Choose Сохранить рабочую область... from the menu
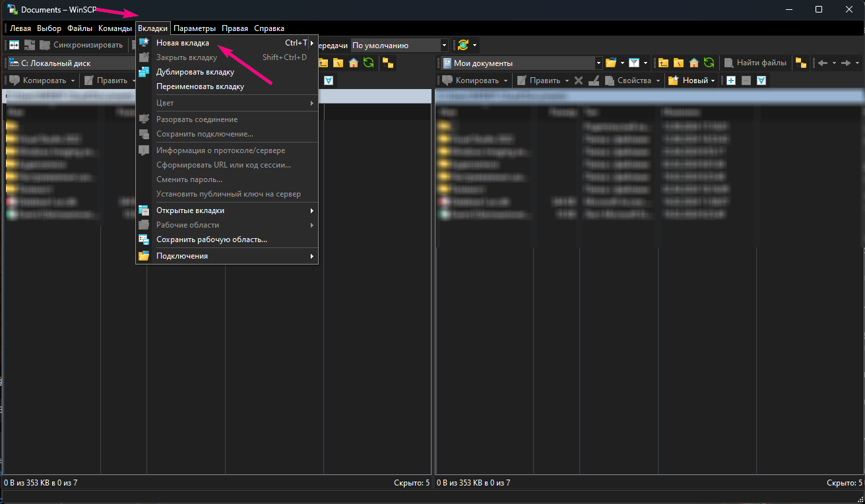Image resolution: width=865 pixels, height=504 pixels. [x=227, y=239]
